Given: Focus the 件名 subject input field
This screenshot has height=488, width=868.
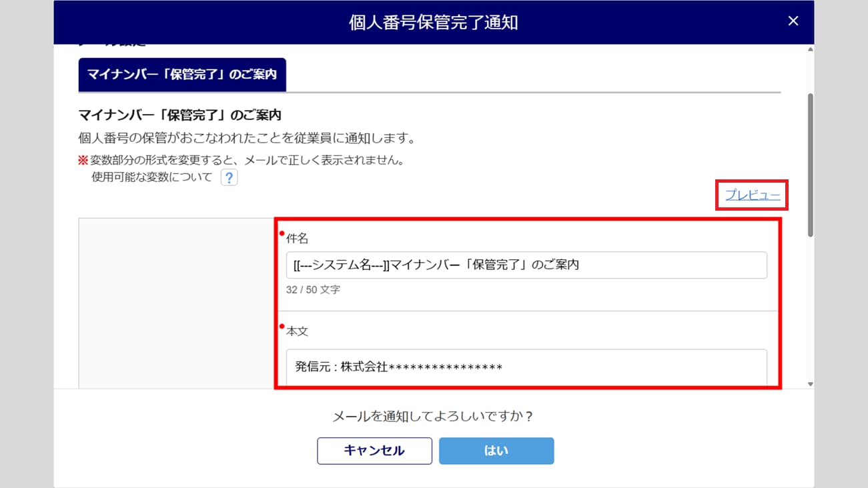Looking at the screenshot, I should pos(526,265).
